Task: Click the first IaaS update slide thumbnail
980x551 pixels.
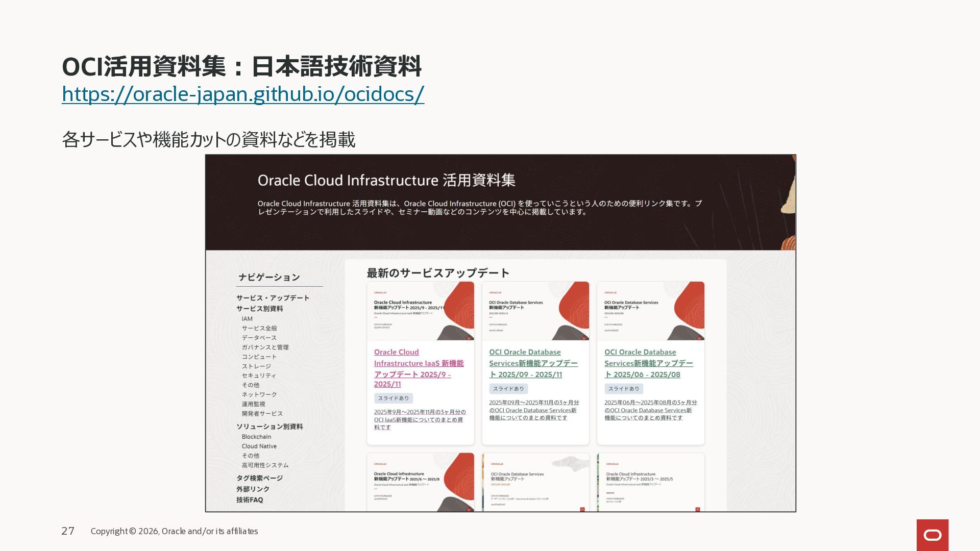Action: point(420,311)
